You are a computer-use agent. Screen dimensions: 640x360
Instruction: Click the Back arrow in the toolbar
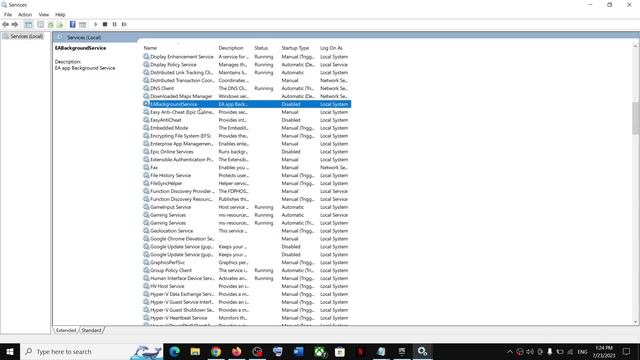pyautogui.click(x=5, y=24)
